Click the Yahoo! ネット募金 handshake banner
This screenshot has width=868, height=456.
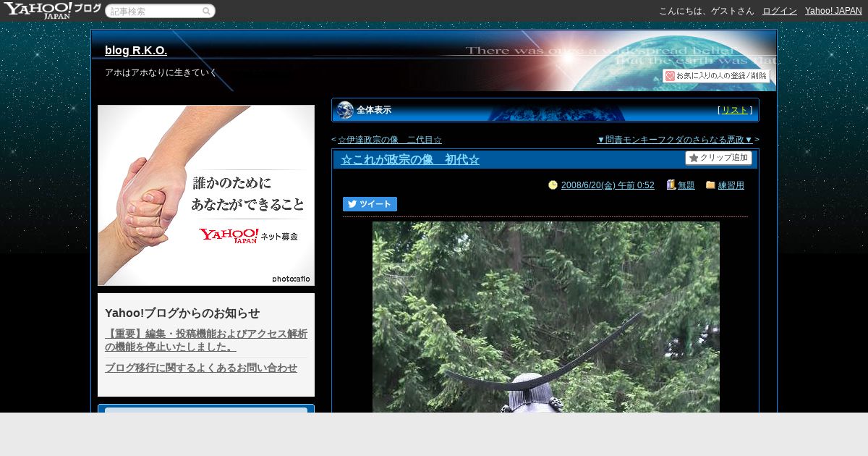tap(206, 195)
